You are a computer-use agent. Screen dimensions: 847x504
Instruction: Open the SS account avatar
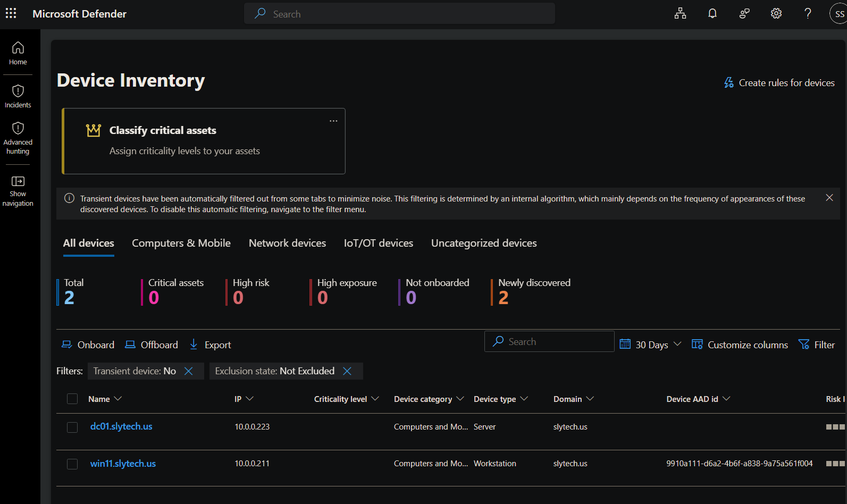838,14
